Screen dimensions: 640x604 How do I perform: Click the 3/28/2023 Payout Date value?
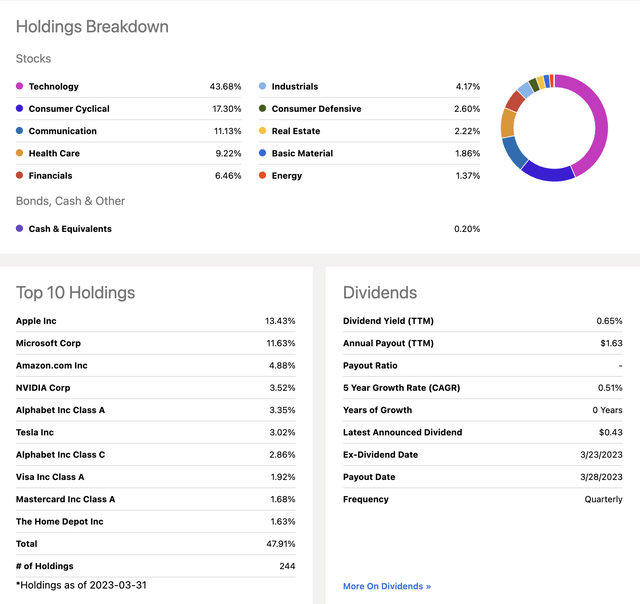[601, 477]
